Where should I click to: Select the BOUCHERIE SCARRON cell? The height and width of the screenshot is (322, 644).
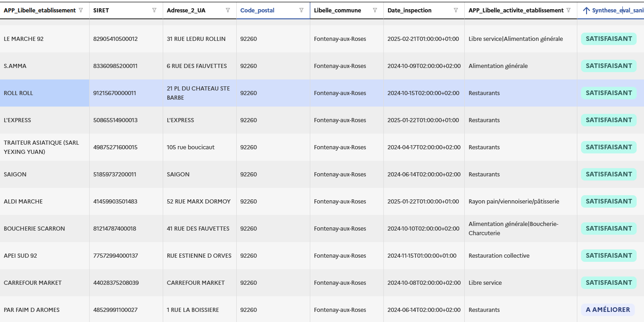[x=45, y=228]
